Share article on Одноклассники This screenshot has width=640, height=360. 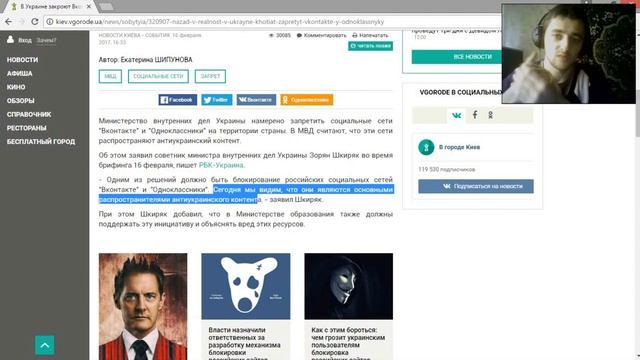307,100
